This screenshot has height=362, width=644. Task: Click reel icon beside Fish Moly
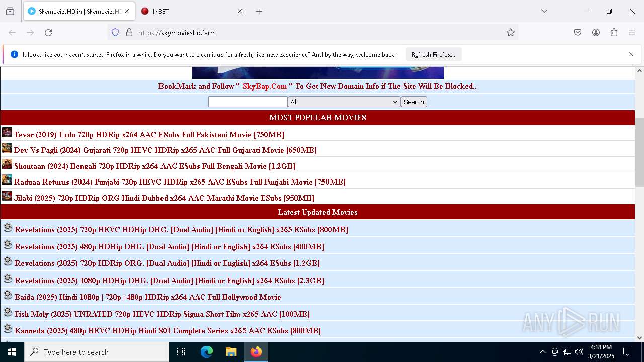pyautogui.click(x=8, y=312)
